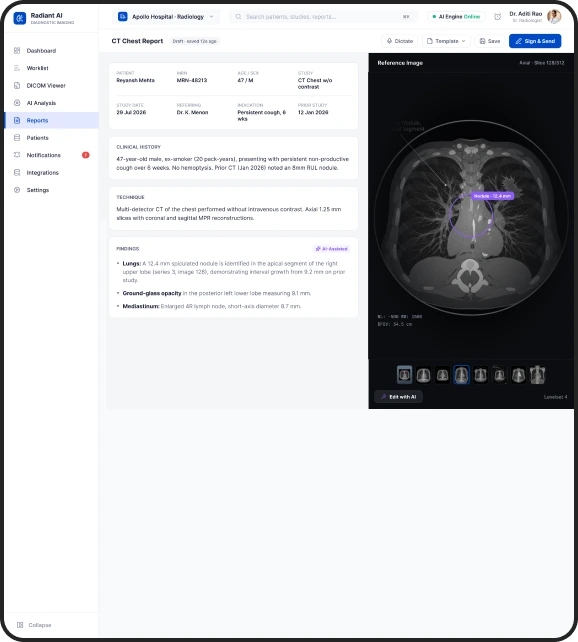Select the sixth thumbnail in the image strip
The image size is (578, 642).
(499, 375)
